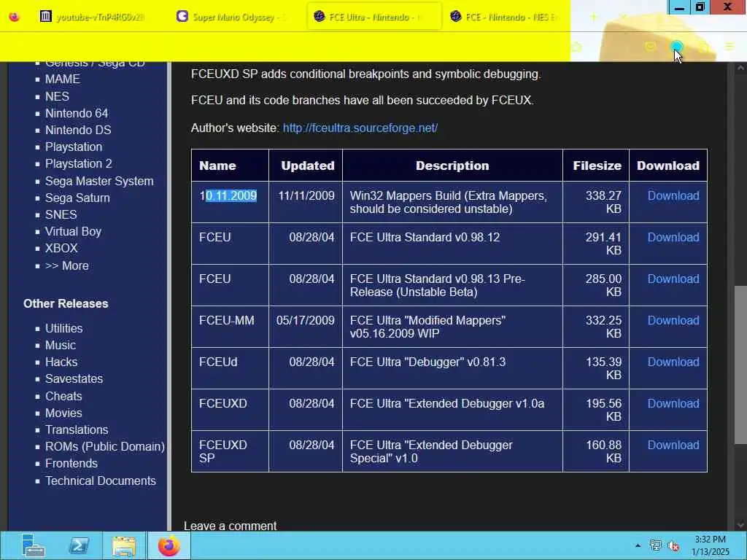Image resolution: width=747 pixels, height=560 pixels.
Task: Open the extensions toolbar icon
Action: click(x=704, y=47)
